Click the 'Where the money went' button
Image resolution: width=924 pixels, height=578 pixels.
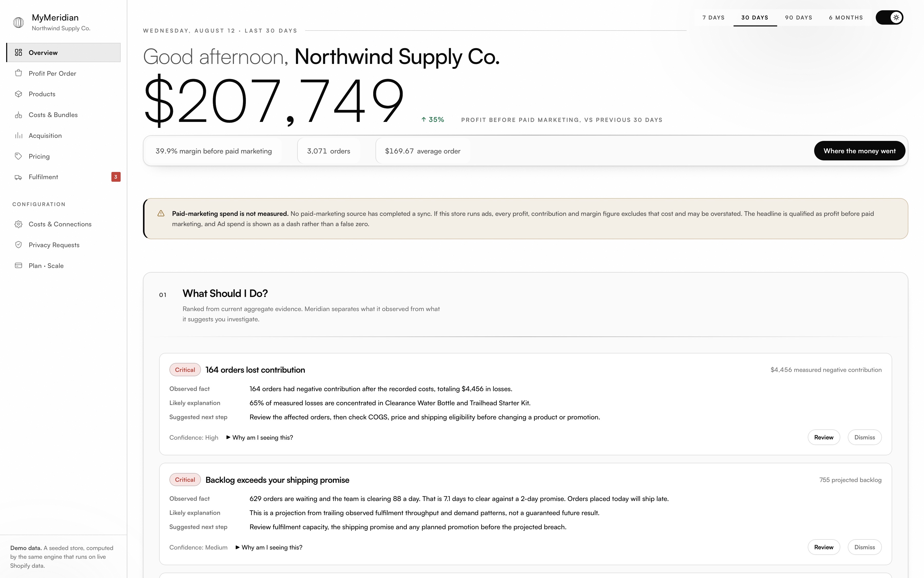coord(859,151)
